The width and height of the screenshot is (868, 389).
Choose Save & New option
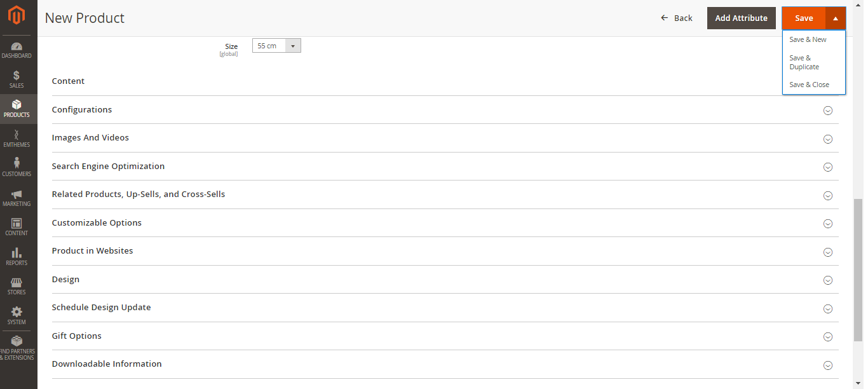808,39
